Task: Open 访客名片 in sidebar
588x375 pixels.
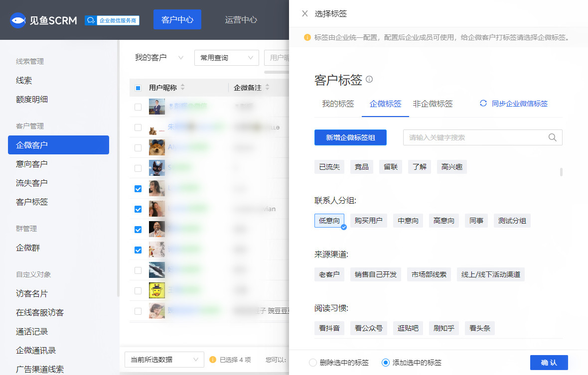Action: pyautogui.click(x=32, y=294)
